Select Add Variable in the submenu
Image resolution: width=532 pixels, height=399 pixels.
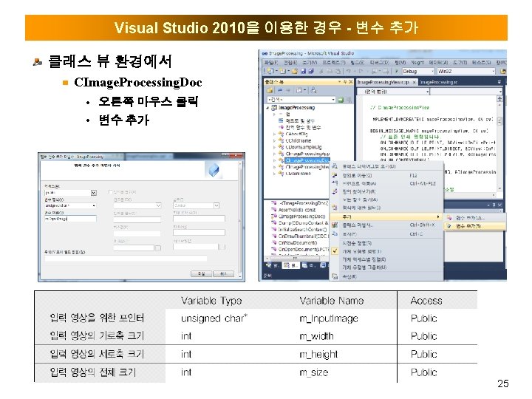click(x=475, y=226)
